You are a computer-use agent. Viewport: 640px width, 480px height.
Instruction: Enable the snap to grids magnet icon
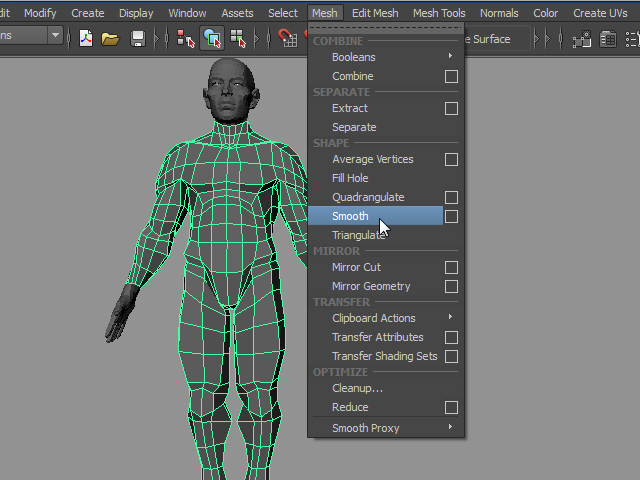(x=286, y=39)
